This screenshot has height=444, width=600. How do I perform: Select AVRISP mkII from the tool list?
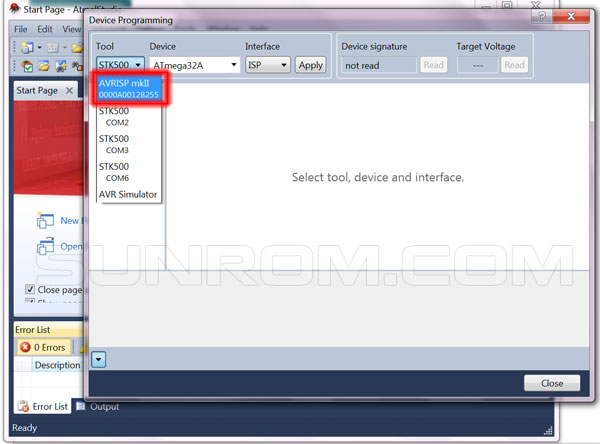(129, 88)
